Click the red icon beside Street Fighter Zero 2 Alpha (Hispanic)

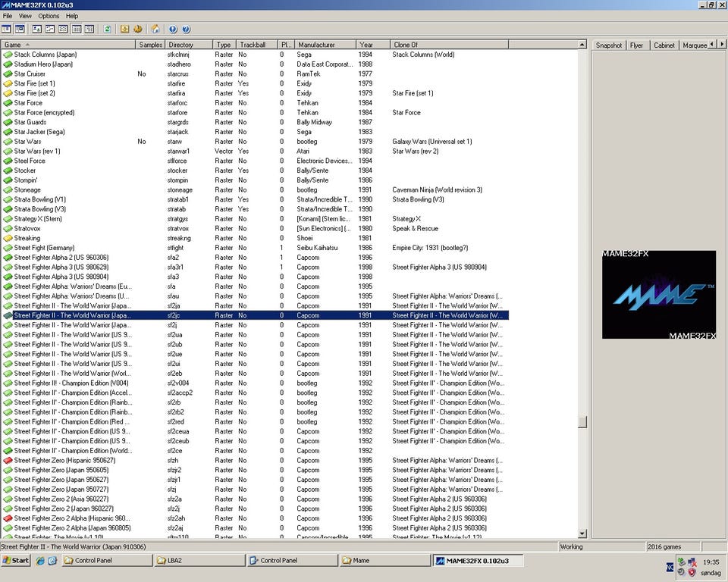[x=8, y=518]
